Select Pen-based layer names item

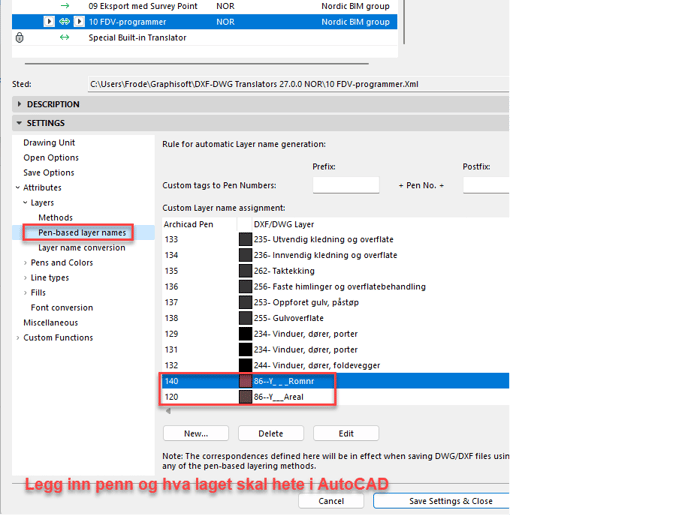[x=82, y=233]
